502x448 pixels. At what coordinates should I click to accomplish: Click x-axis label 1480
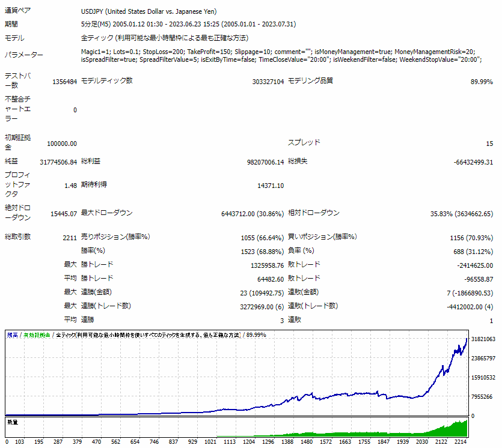point(307,442)
